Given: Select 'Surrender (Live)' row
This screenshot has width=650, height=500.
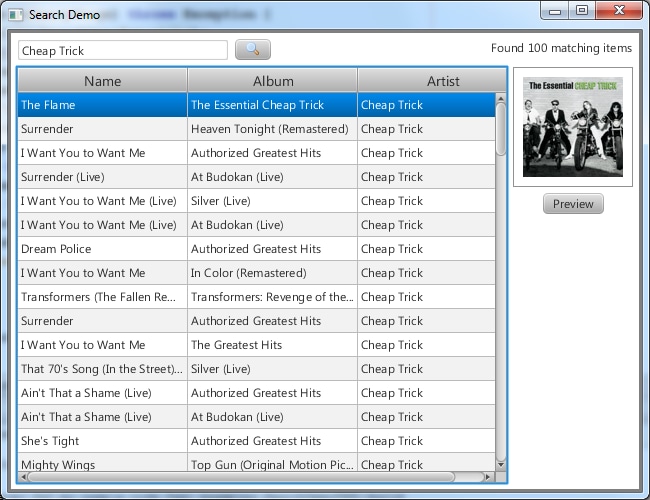Looking at the screenshot, I should [x=256, y=177].
